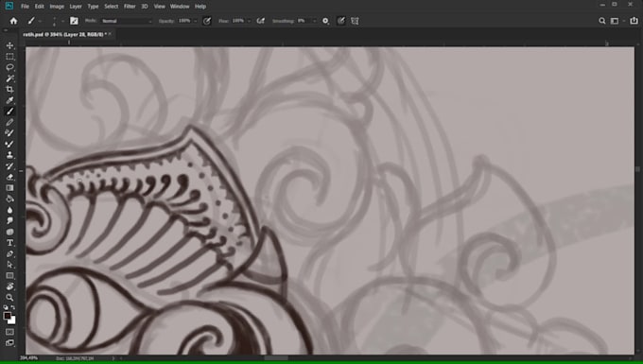Toggle Quick Mask mode
This screenshot has width=643, height=364.
pyautogui.click(x=9, y=332)
